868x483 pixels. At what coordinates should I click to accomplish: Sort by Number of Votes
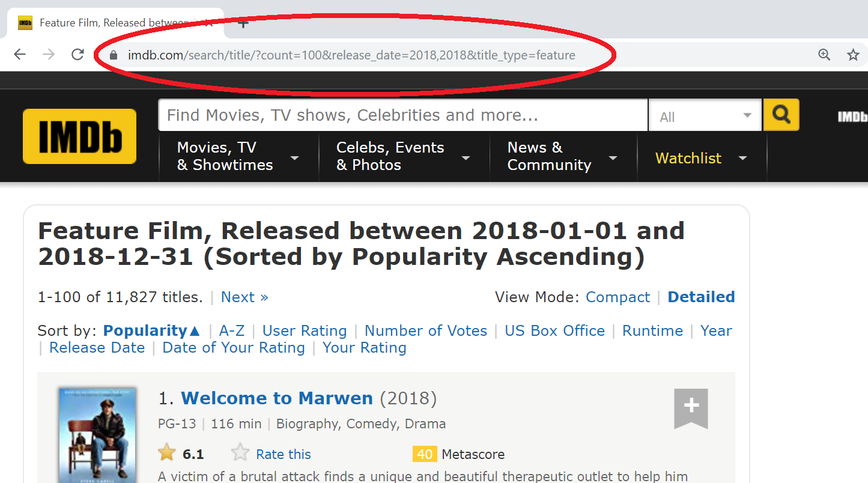[426, 330]
